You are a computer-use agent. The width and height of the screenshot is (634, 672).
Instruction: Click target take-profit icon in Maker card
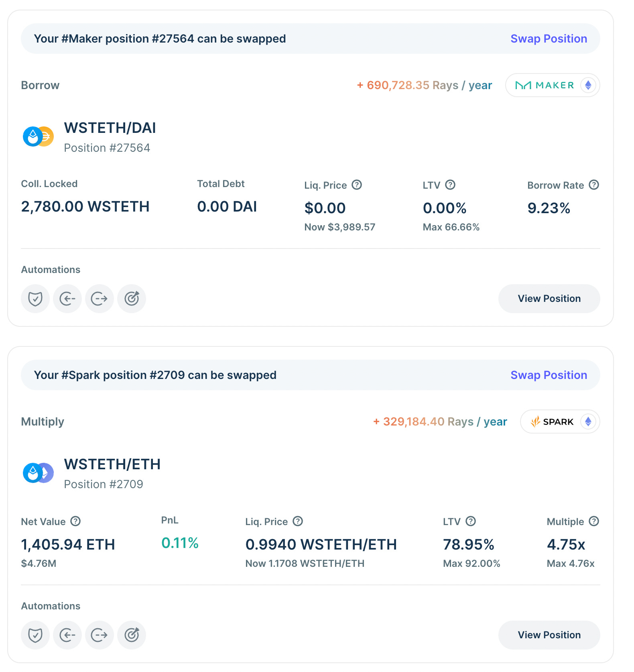(132, 299)
